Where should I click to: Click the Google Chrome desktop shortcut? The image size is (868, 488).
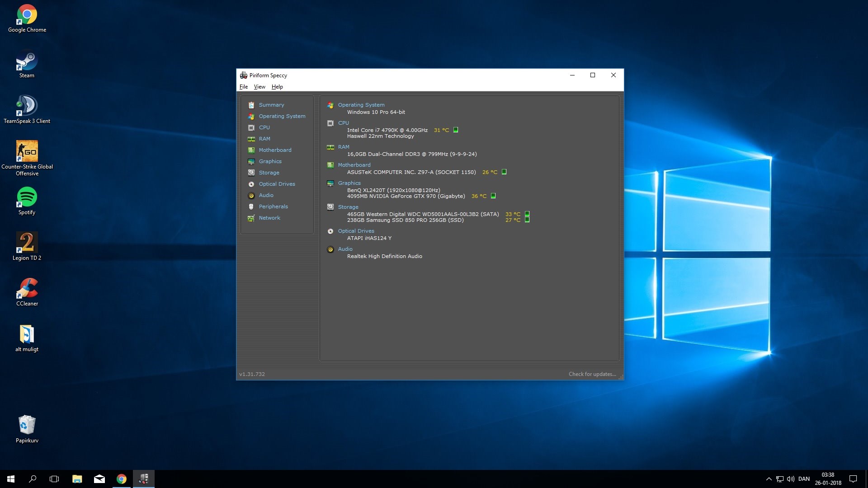pos(27,19)
